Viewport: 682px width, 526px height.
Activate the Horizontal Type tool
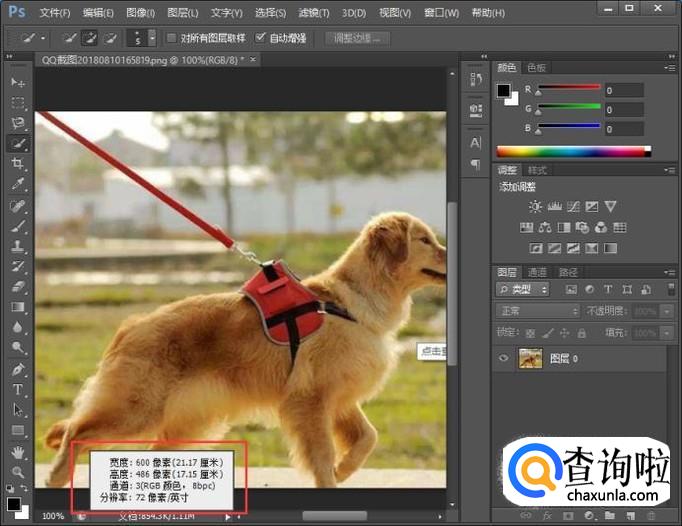point(18,389)
